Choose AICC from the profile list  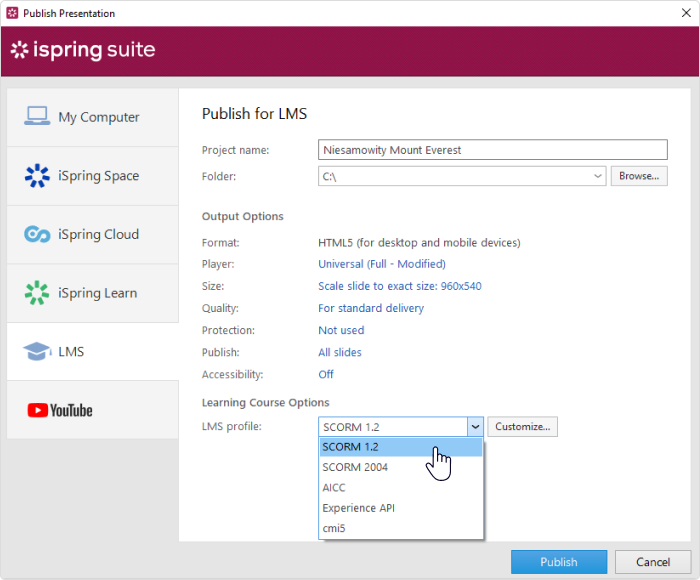pos(401,488)
